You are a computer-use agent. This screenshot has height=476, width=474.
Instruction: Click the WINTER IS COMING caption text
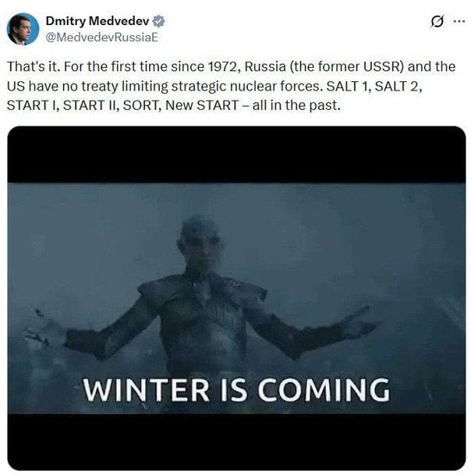pos(236,390)
